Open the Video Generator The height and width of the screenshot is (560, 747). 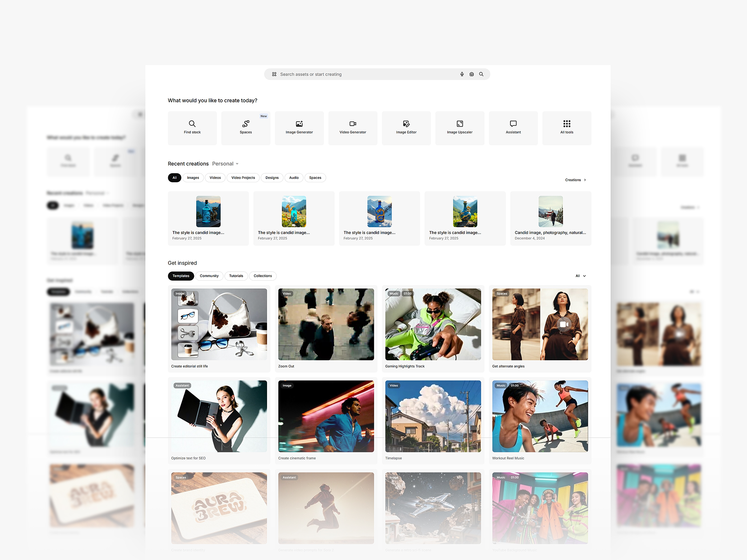pyautogui.click(x=352, y=128)
